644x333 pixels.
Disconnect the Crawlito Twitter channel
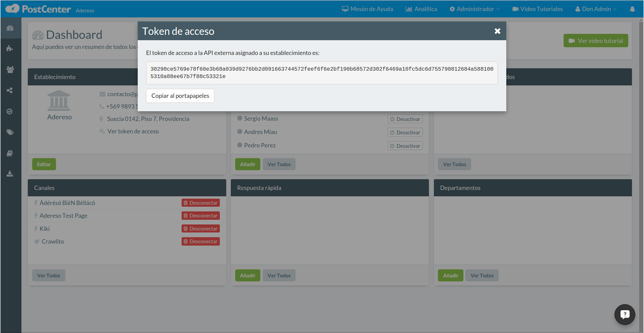(200, 241)
